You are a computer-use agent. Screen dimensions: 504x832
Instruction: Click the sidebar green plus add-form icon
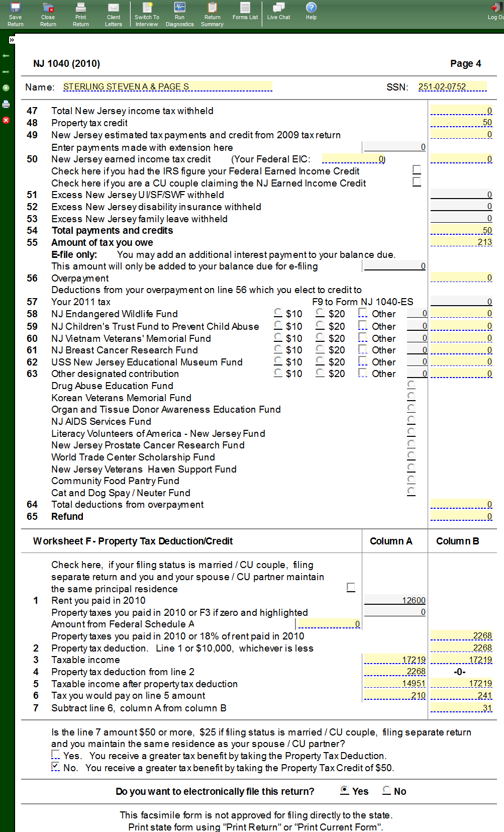click(6, 88)
